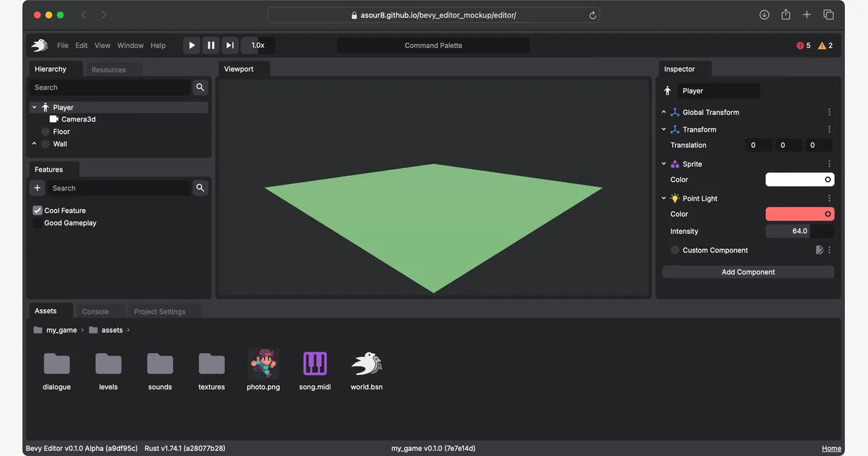Expand the Global Transform section

[x=664, y=112]
